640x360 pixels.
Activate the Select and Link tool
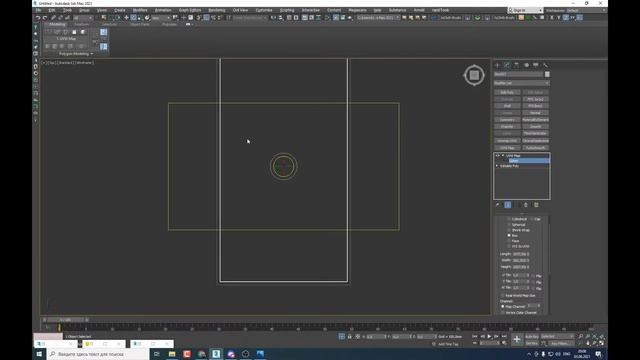(53, 18)
